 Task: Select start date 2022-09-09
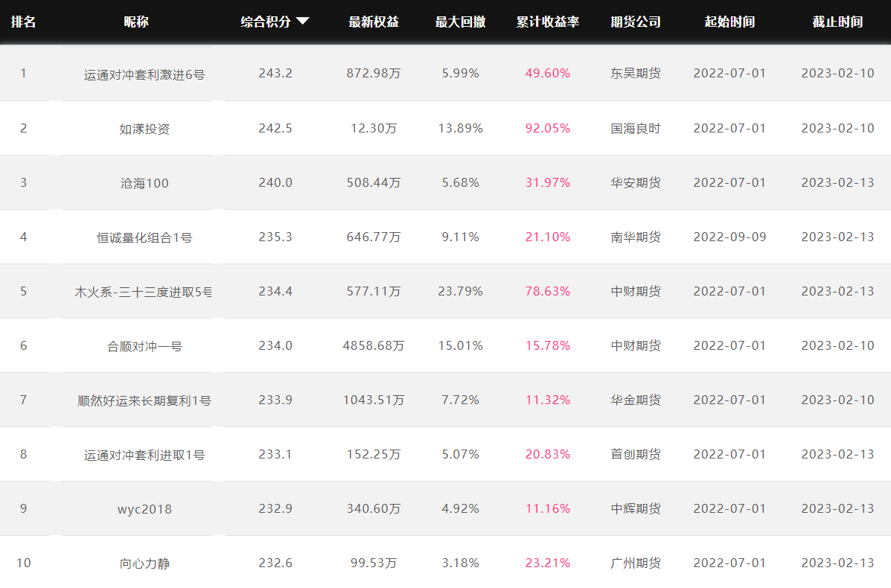[x=729, y=237]
